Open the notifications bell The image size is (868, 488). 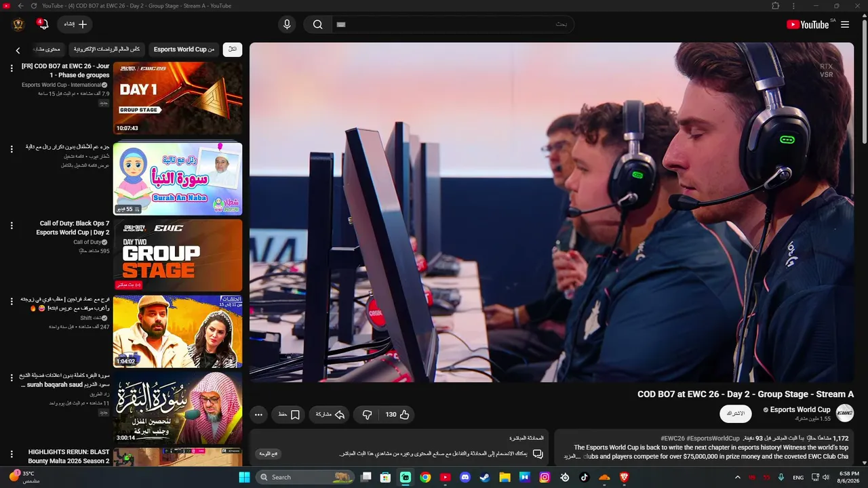pos(43,24)
